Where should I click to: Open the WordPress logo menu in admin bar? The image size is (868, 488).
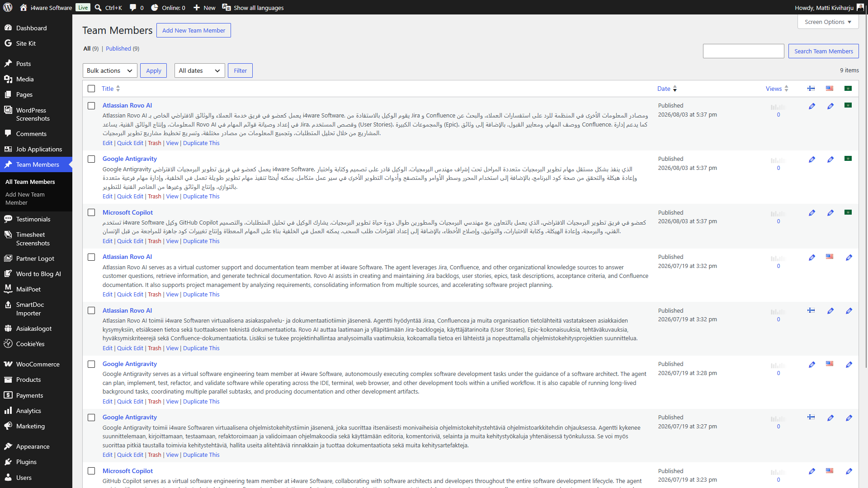click(x=8, y=8)
